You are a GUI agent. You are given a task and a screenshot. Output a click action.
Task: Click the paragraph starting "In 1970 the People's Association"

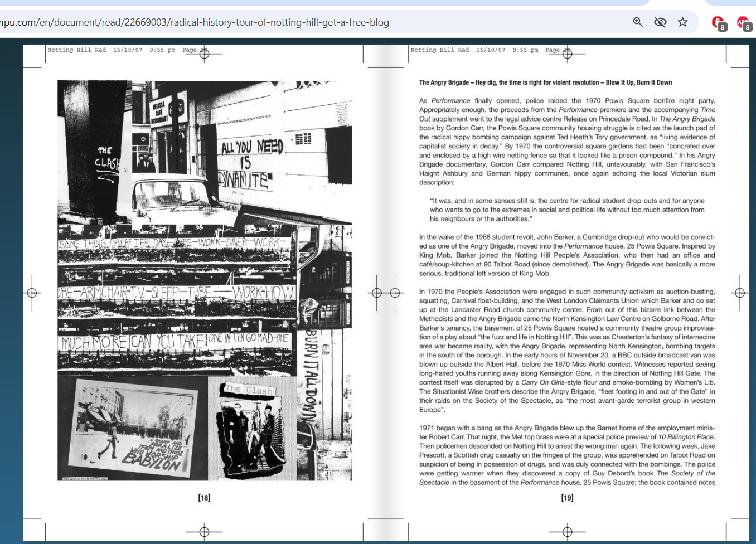coord(567,351)
